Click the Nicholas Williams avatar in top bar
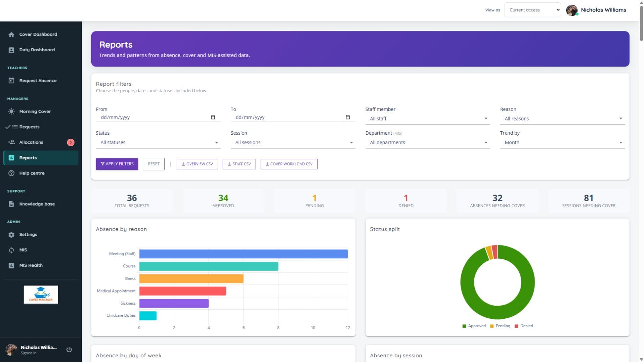This screenshot has width=644, height=362. coord(572,10)
